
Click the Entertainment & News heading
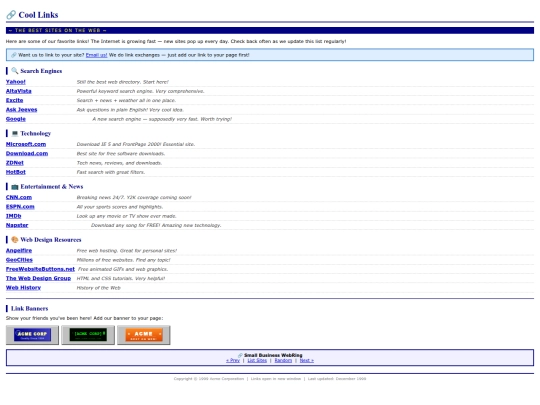point(52,187)
